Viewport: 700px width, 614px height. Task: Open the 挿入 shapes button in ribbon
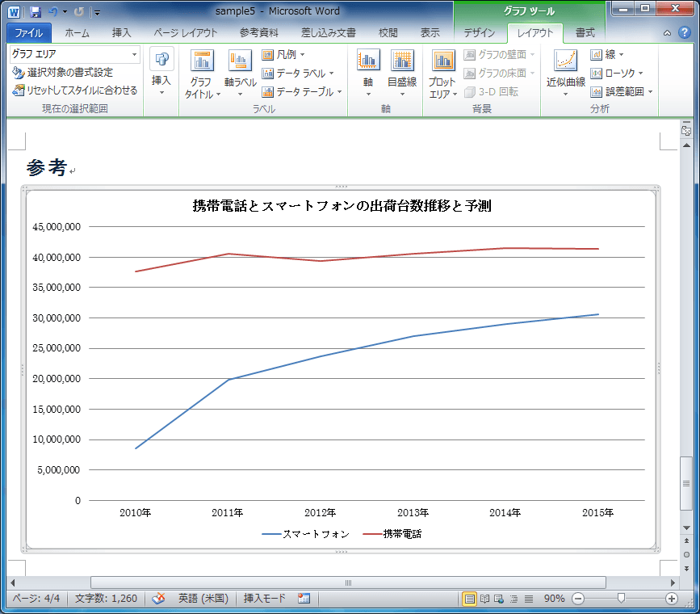pyautogui.click(x=161, y=72)
